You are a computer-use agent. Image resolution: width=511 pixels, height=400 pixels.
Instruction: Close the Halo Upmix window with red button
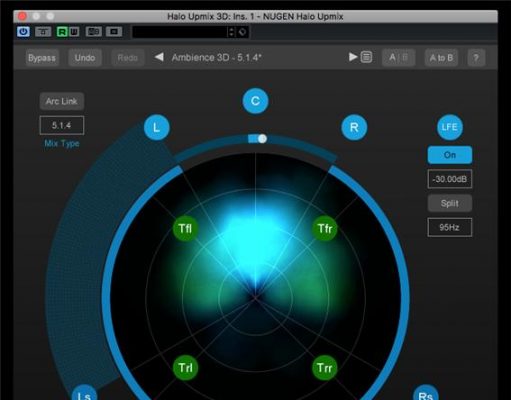click(22, 16)
